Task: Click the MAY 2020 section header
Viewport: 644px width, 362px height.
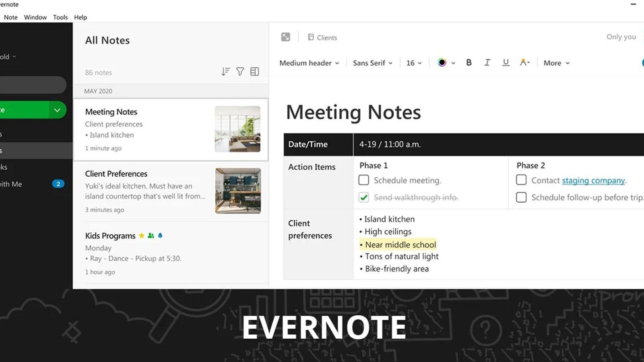Action: pos(171,91)
